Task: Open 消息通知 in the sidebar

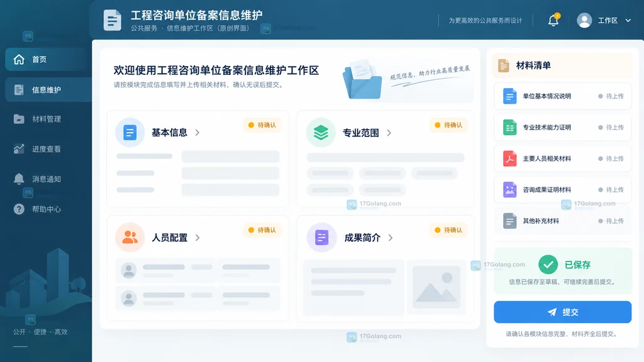Action: 47,178
